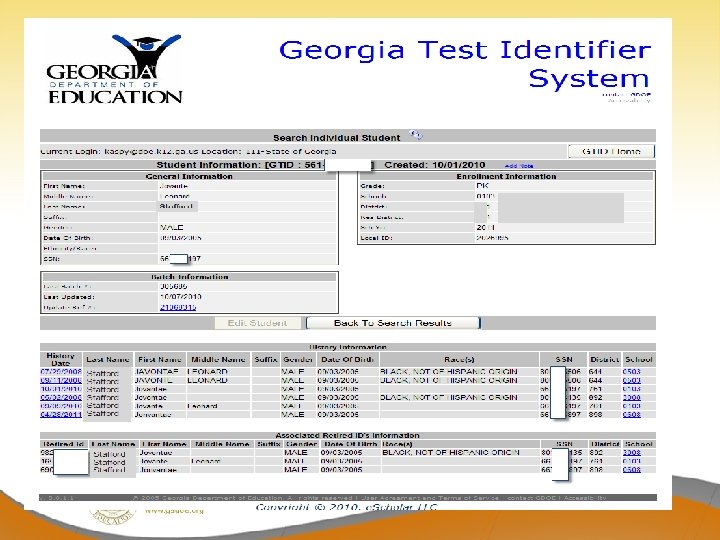Click the Retired Id column header
Image resolution: width=720 pixels, height=540 pixels.
click(64, 444)
